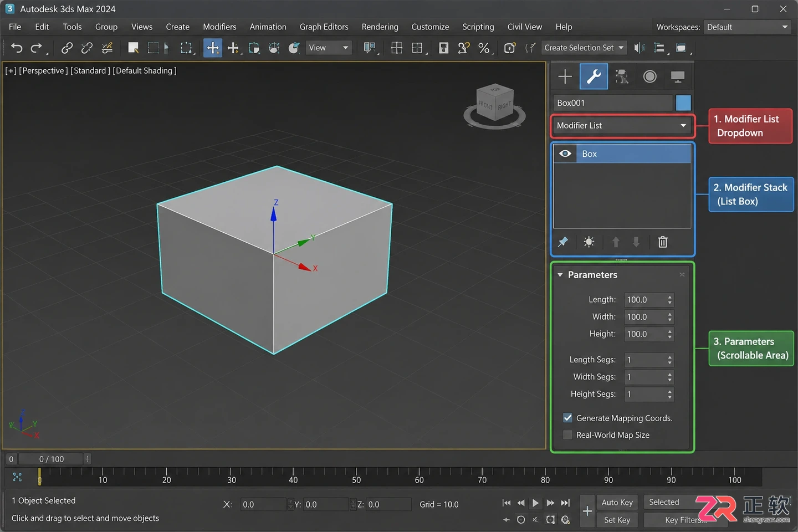Collapse the Parameters rollout

pyautogui.click(x=560, y=275)
